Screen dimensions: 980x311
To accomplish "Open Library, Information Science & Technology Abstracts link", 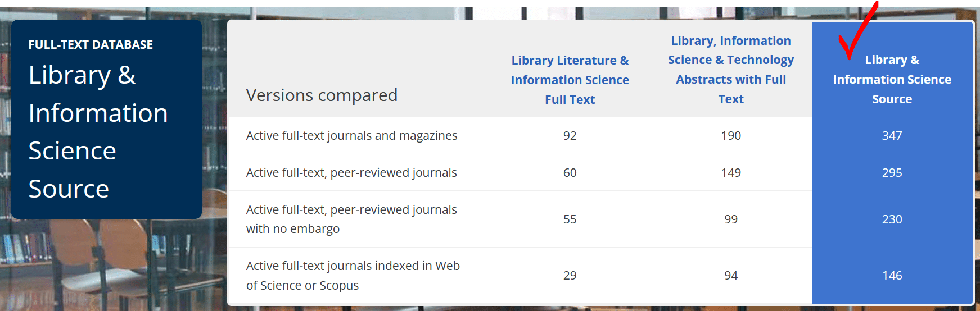I will tap(730, 70).
